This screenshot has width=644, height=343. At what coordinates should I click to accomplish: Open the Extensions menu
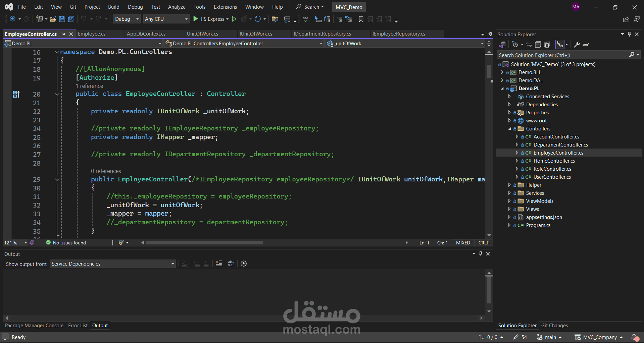coord(225,7)
